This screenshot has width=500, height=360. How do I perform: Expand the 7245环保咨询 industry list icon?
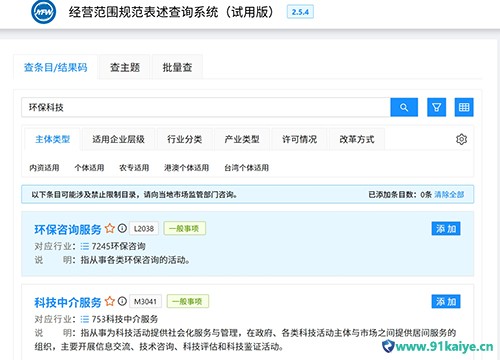85,247
